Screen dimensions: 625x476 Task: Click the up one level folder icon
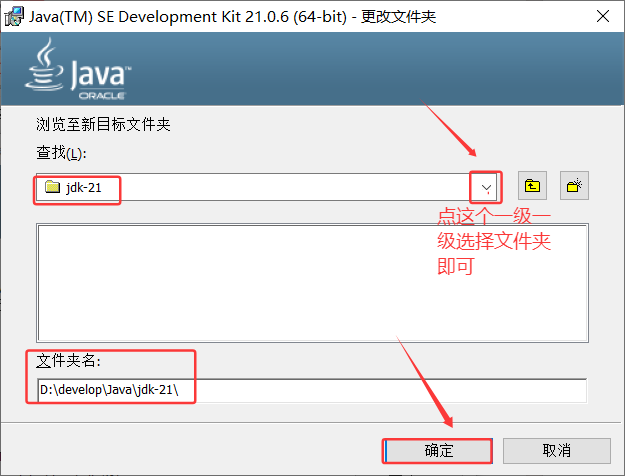532,186
